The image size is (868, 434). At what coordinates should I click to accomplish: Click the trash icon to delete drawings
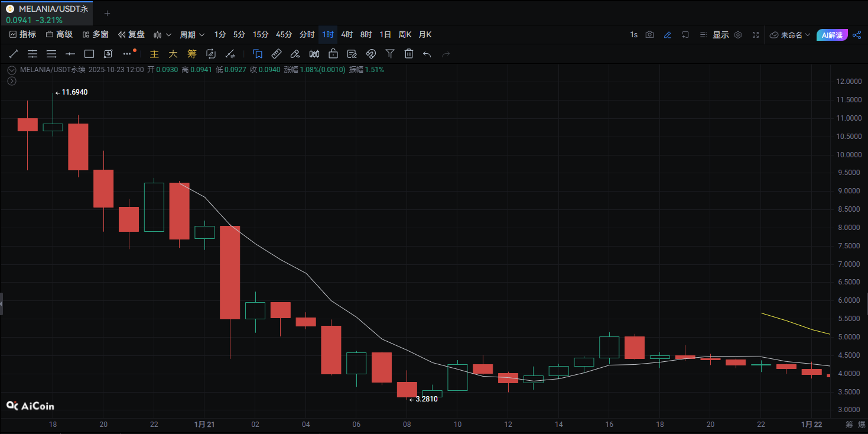point(408,54)
